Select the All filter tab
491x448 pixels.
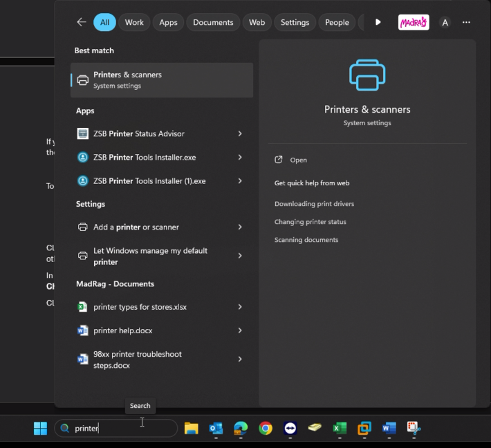(104, 22)
